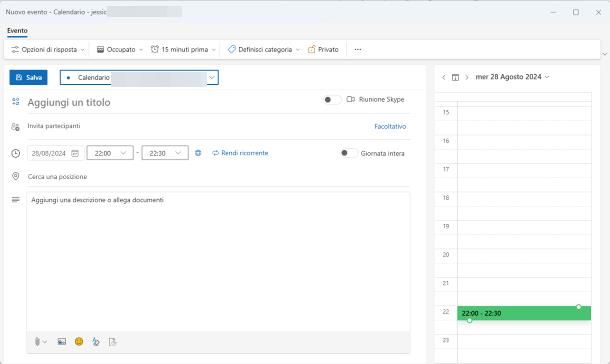Image resolution: width=610 pixels, height=364 pixels.
Task: Click Rendi ricorrente link
Action: (x=240, y=153)
